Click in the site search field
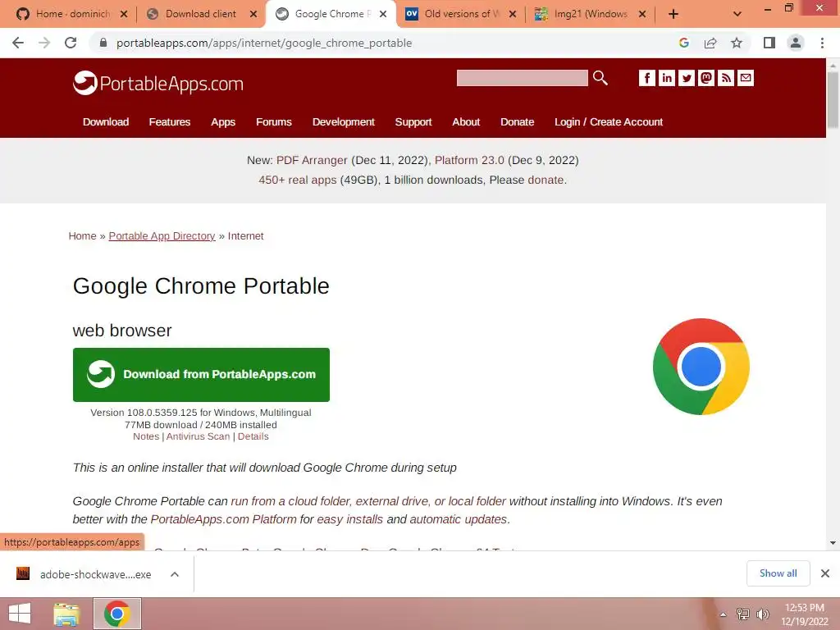The width and height of the screenshot is (840, 630). pos(522,78)
